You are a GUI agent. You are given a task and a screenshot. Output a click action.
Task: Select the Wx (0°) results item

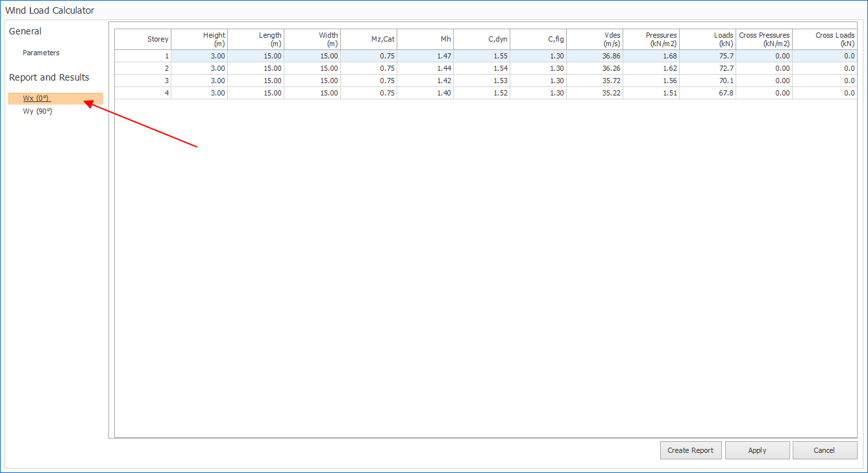point(37,99)
